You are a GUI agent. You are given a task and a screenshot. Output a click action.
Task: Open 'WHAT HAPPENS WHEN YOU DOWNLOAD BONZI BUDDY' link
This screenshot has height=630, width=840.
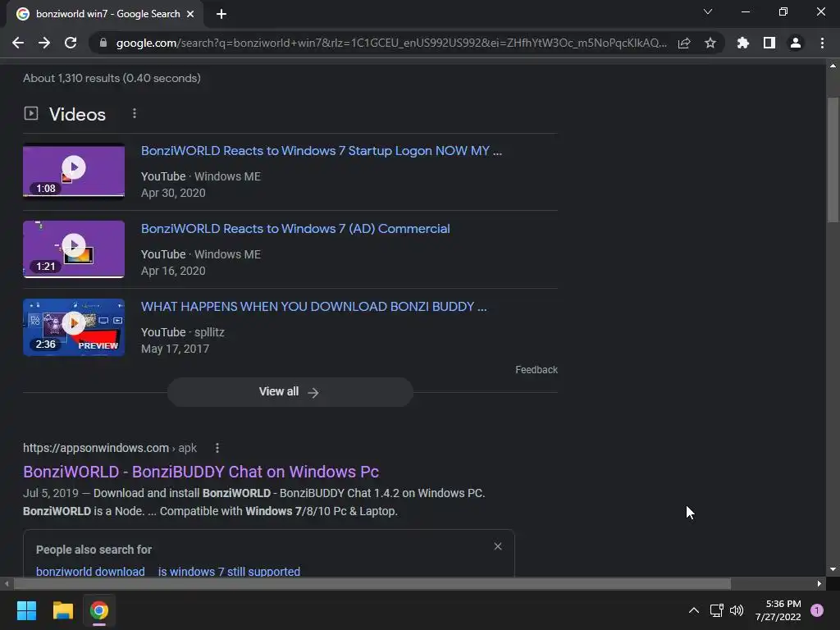(x=314, y=307)
